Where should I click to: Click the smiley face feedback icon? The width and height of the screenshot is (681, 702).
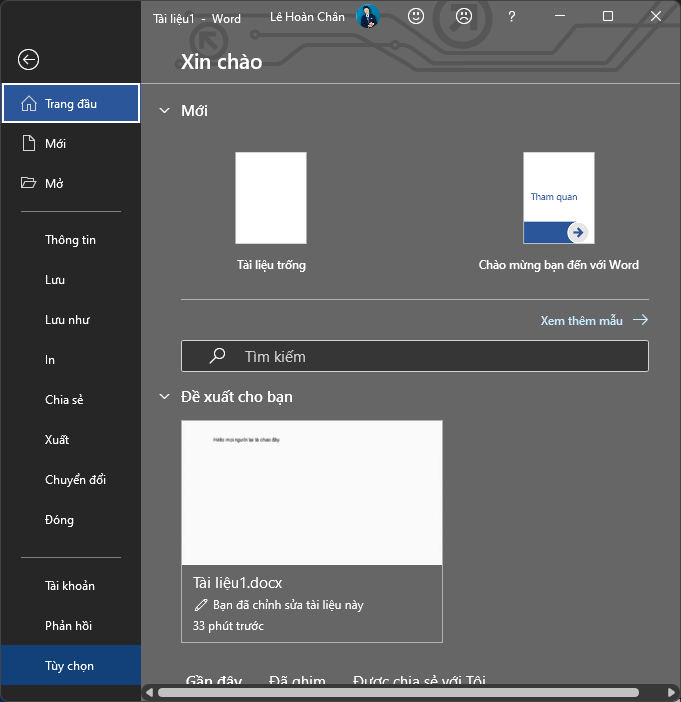416,17
